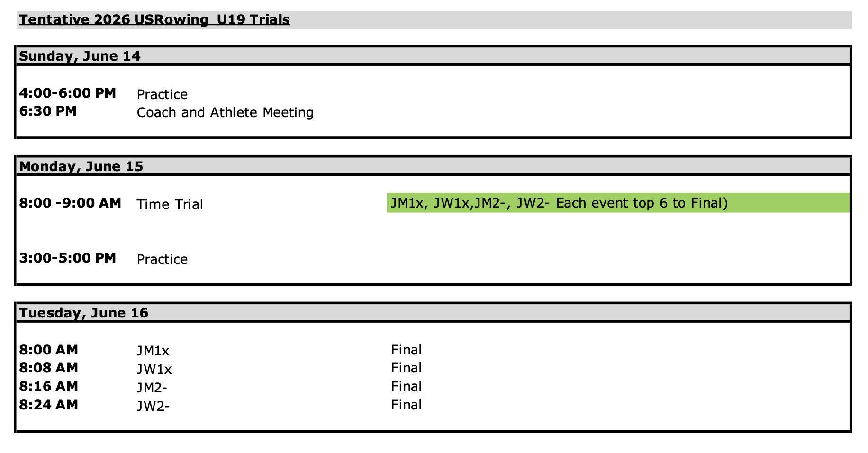Click Practice in Monday's schedule
The image size is (868, 453).
[162, 259]
